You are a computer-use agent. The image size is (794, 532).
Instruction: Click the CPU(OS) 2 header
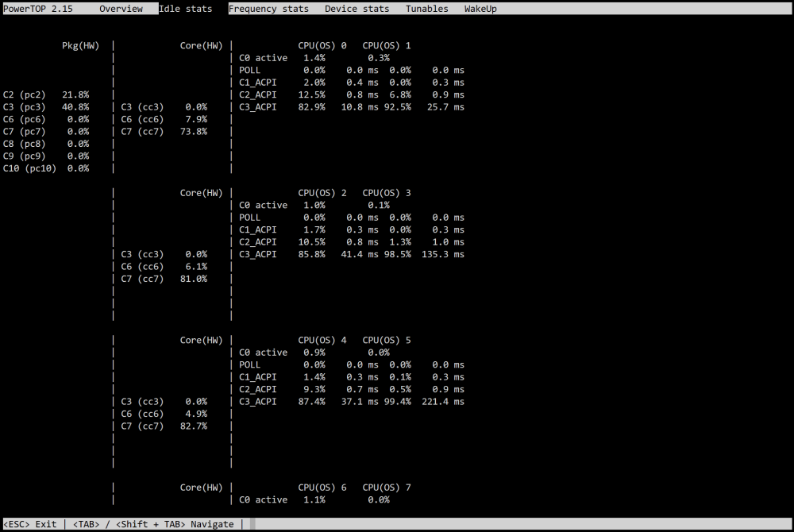pyautogui.click(x=322, y=193)
